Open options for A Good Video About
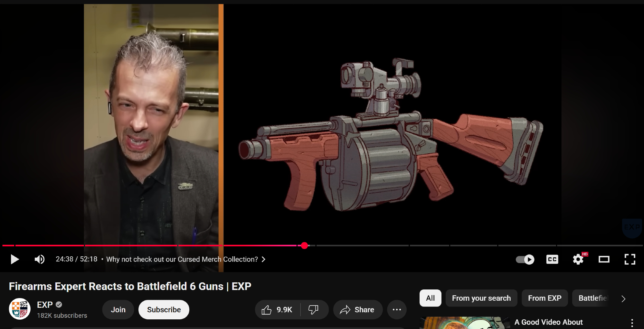Image resolution: width=644 pixels, height=329 pixels. [632, 323]
